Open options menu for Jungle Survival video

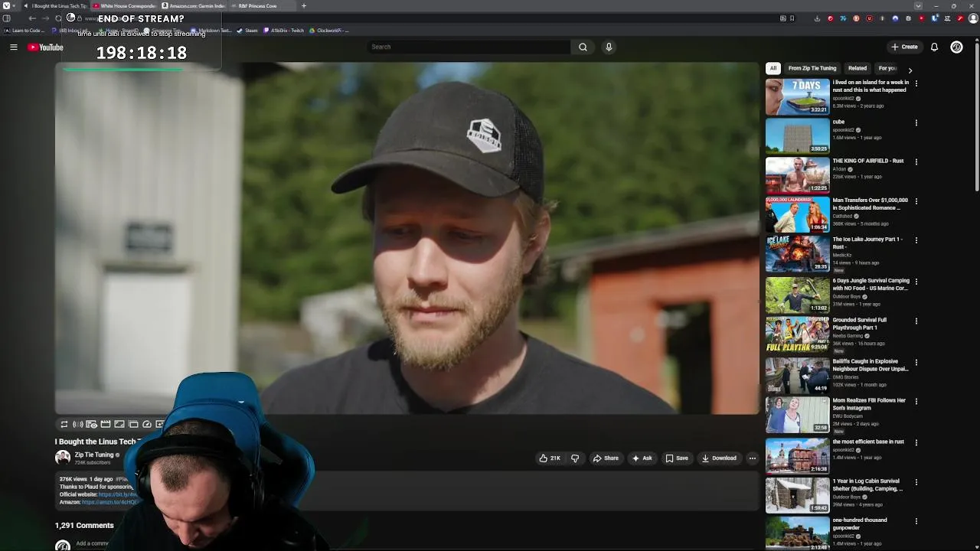[x=916, y=282]
